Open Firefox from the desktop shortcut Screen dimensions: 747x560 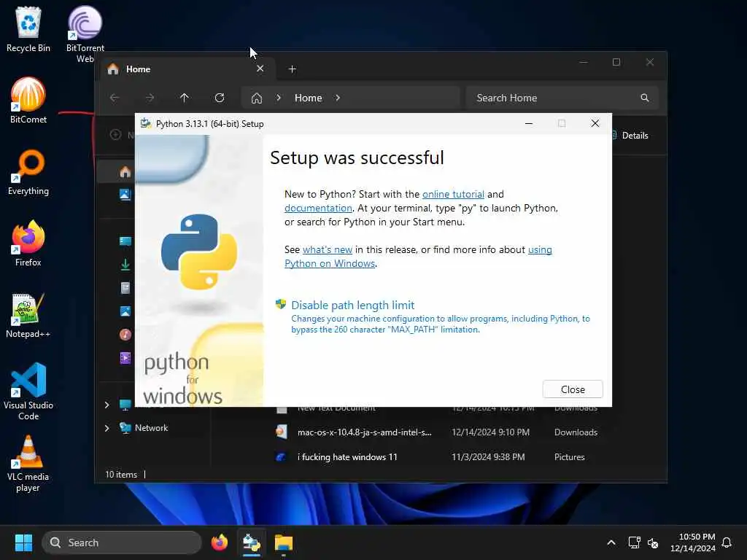(28, 244)
